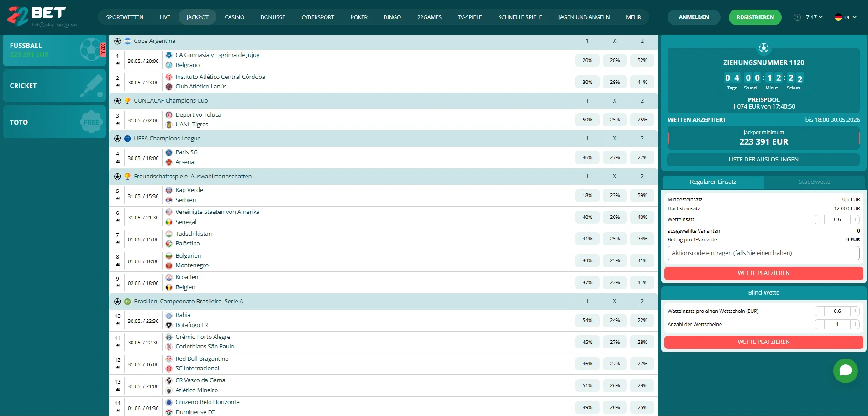Open BONUSSE in top navigation
The height and width of the screenshot is (416, 868).
click(x=273, y=17)
